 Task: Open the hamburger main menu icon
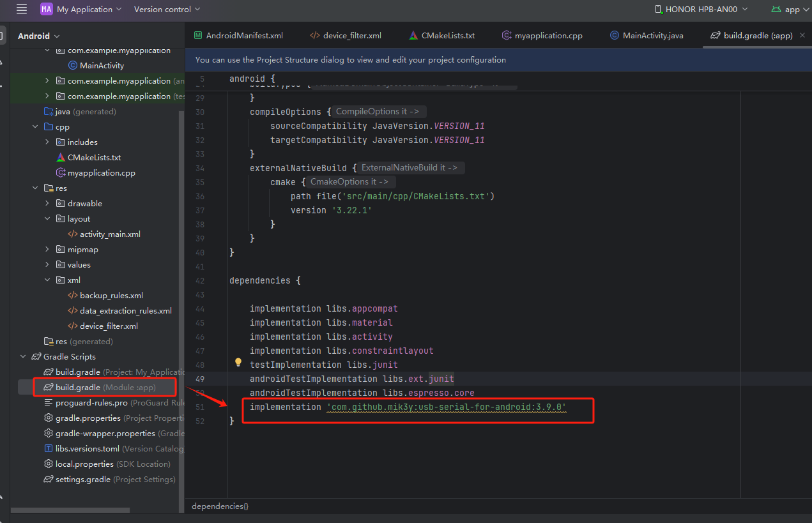pos(22,9)
